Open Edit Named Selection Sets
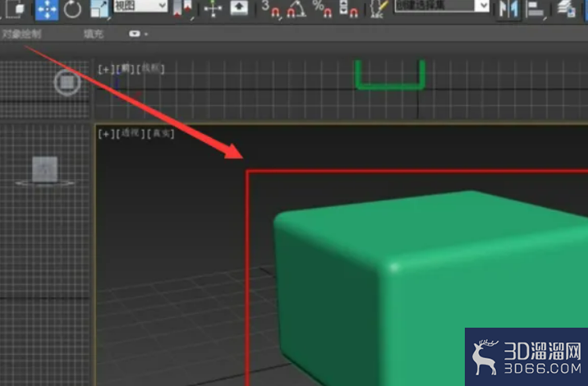Viewport: 588px width, 386px height. tap(379, 9)
